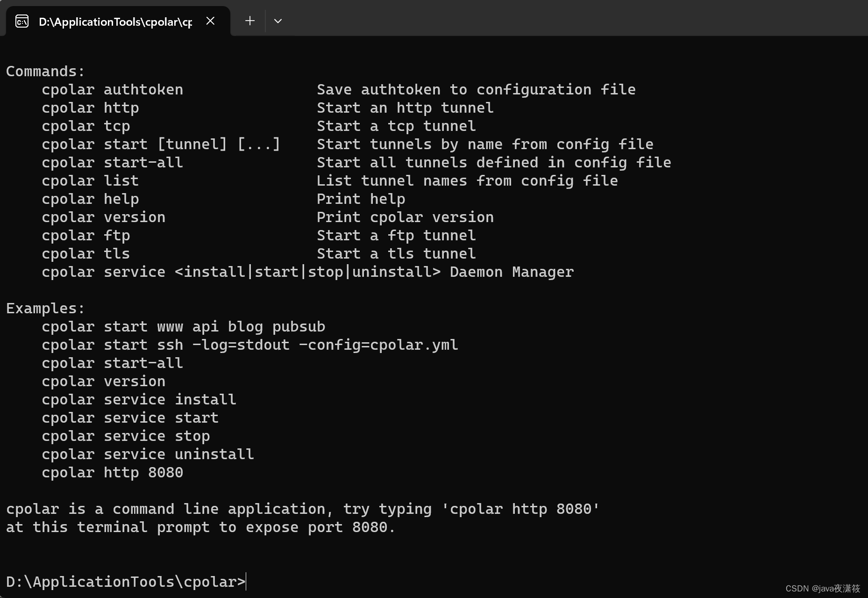The width and height of the screenshot is (868, 598).
Task: Click 'cpolar service stop' example
Action: click(x=126, y=436)
